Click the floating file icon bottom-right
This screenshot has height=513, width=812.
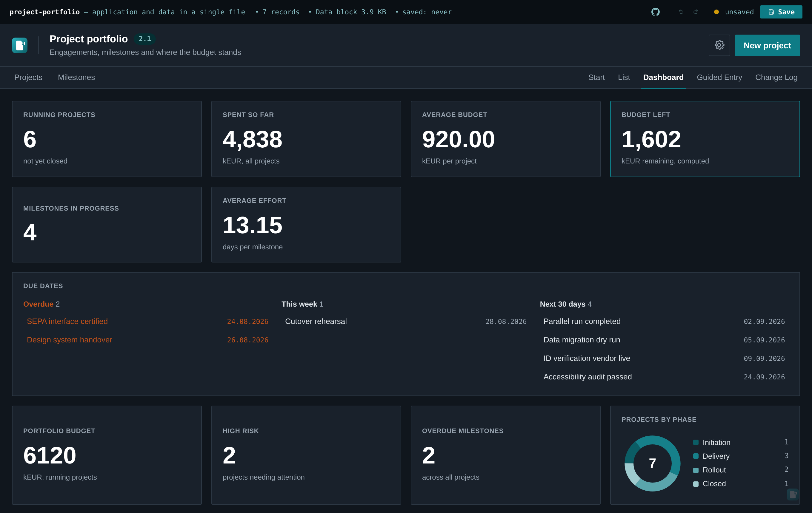coord(793,495)
